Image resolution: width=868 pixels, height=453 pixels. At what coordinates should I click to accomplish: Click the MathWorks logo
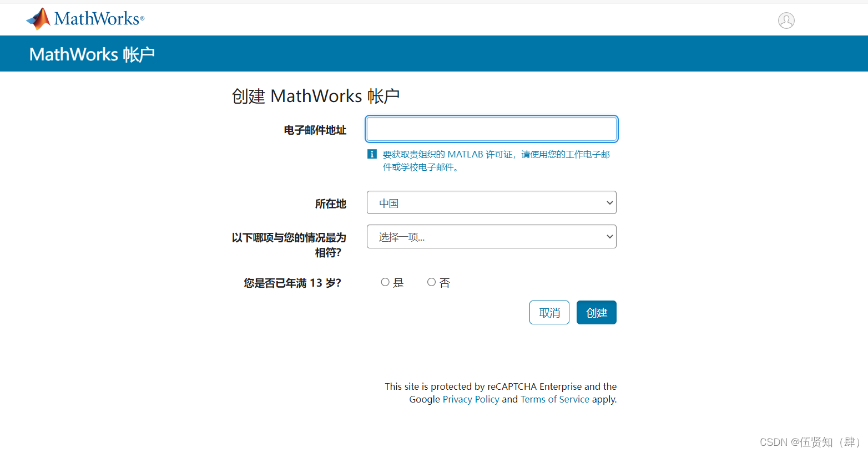[x=85, y=19]
